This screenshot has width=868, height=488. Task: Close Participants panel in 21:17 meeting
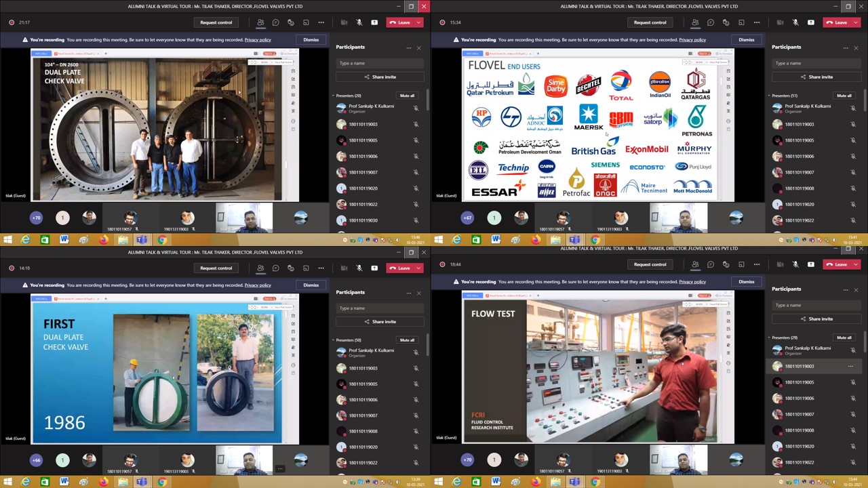tap(418, 47)
